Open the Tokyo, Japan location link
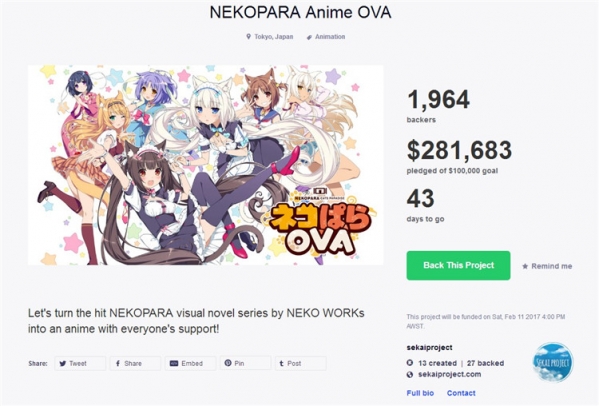Screen dimensions: 599x406 click(274, 37)
